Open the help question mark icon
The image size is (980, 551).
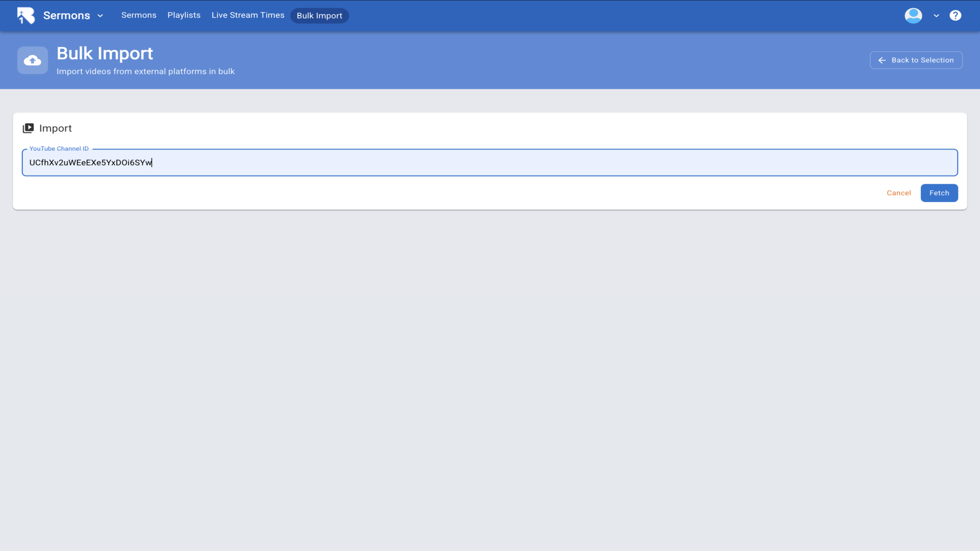955,15
